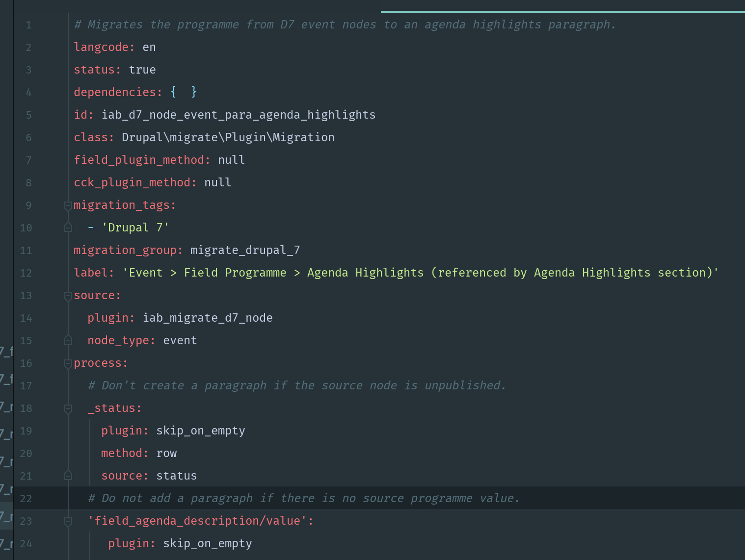
Task: Click fold end marker on source: status line
Action: [68, 476]
